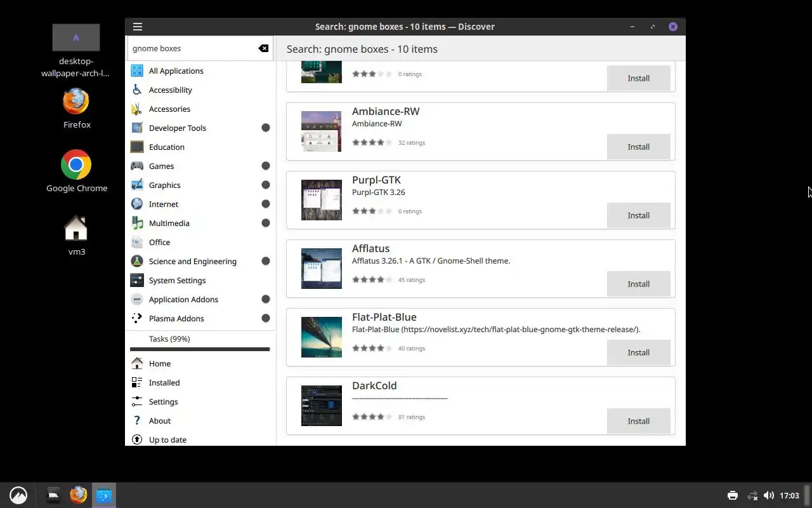Open the hamburger menu in Discover
This screenshot has height=508, width=812.
pos(138,27)
